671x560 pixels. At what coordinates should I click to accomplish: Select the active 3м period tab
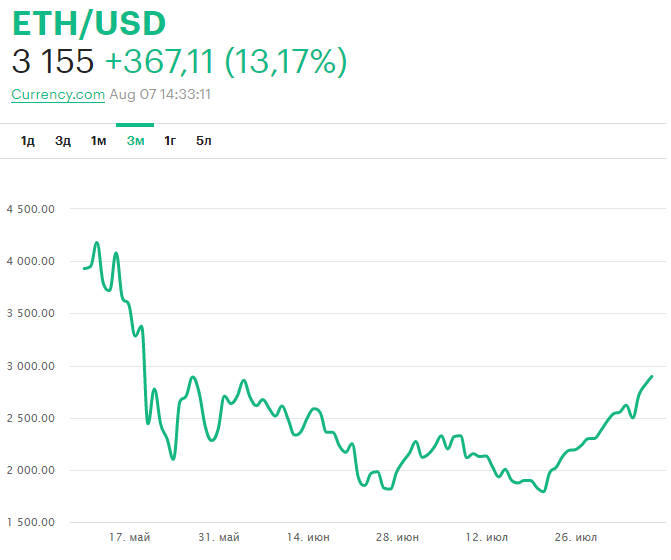click(135, 141)
